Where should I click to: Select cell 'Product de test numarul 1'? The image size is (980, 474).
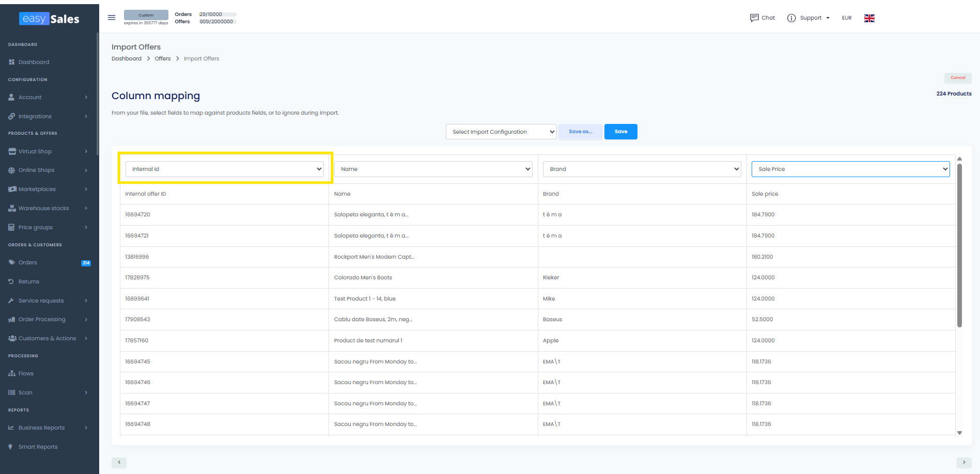click(x=433, y=341)
